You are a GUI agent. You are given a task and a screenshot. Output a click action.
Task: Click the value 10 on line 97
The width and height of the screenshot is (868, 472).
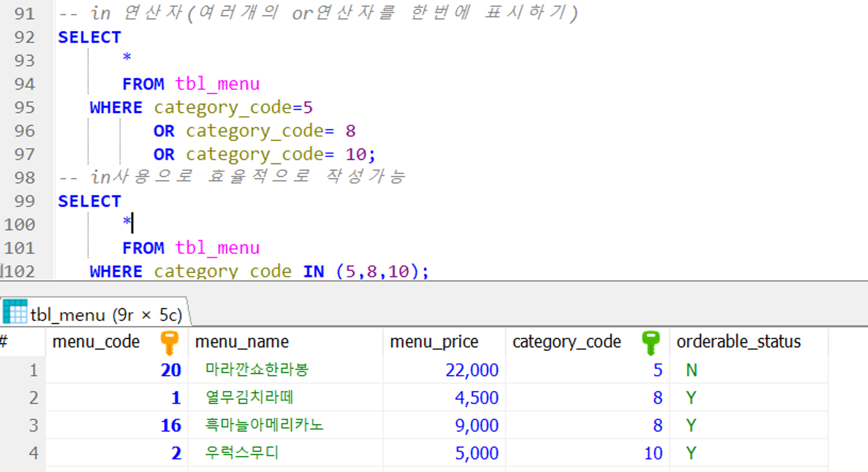tap(356, 155)
